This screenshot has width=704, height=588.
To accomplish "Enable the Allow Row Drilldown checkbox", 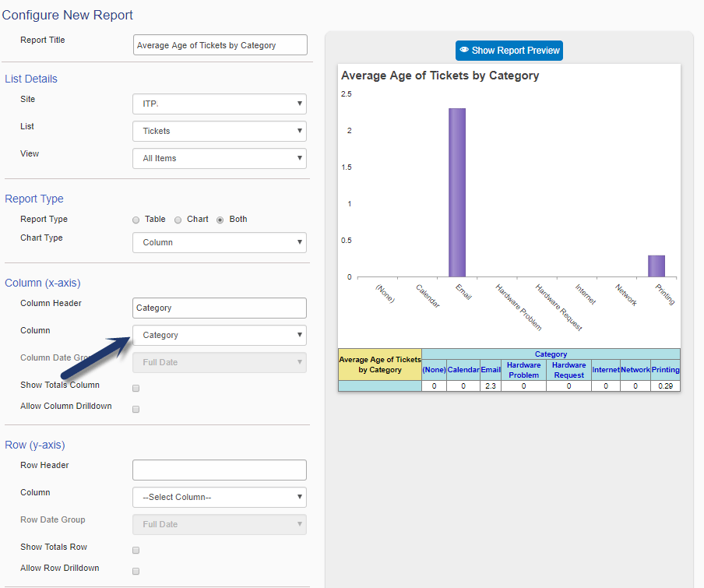I will click(136, 571).
